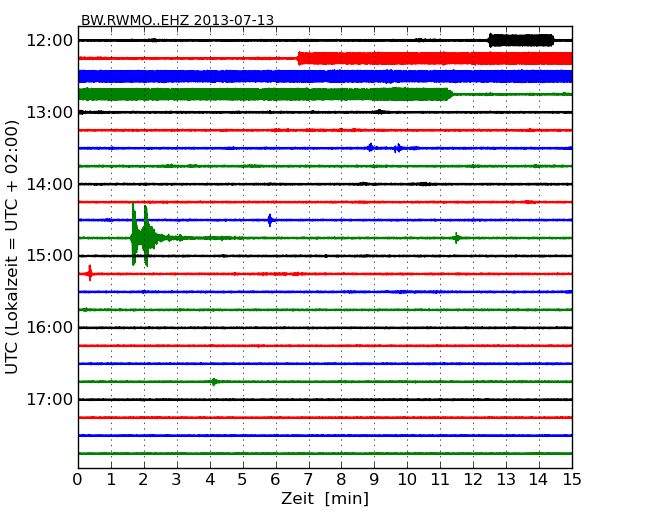Click minute tick label 15
The height and width of the screenshot is (520, 650).
tap(572, 480)
